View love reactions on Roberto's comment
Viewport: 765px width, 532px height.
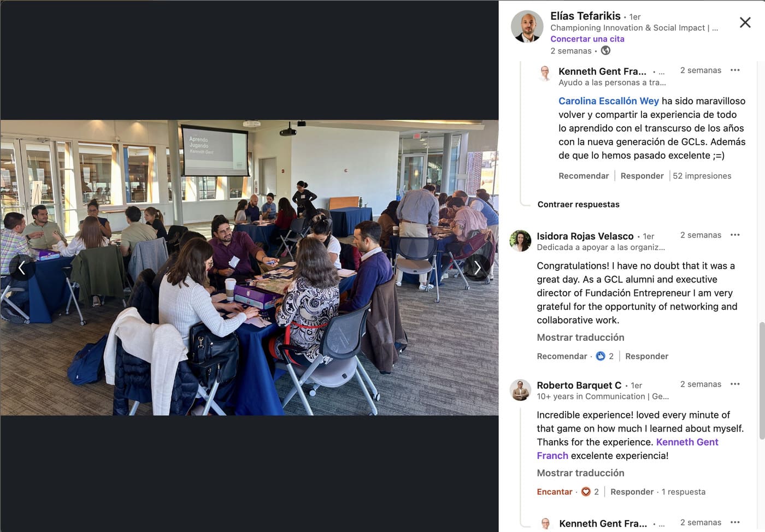point(590,492)
